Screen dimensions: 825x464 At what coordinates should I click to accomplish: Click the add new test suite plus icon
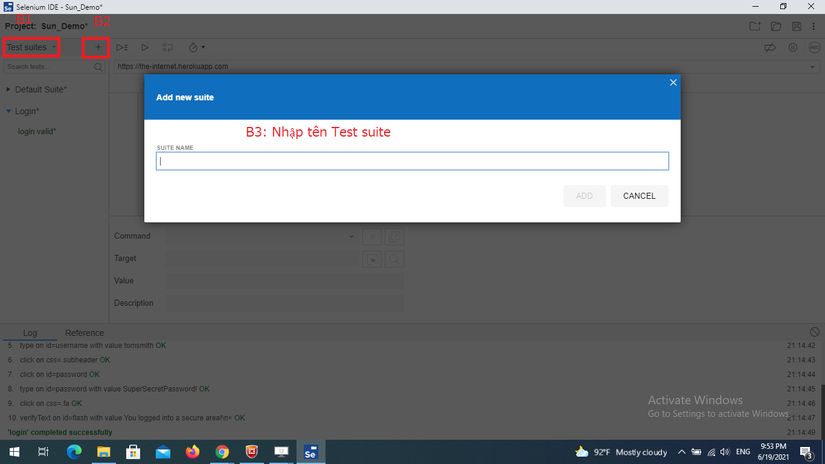pos(98,47)
